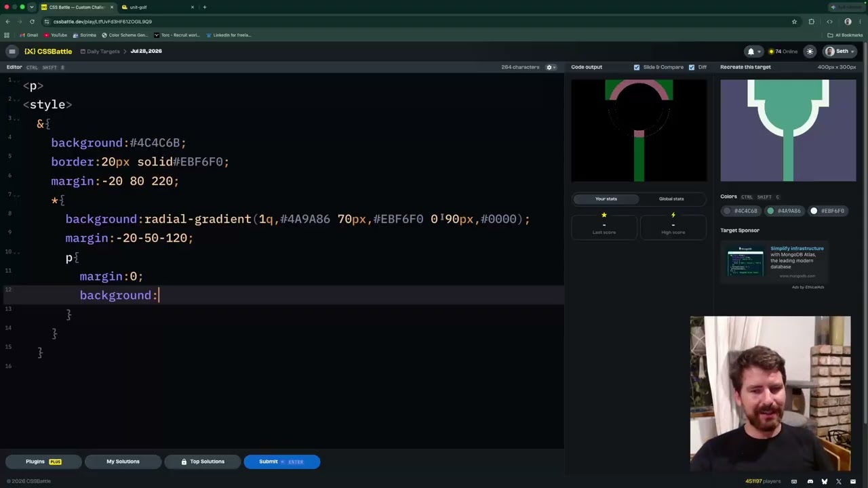The height and width of the screenshot is (488, 868).
Task: Click the Plugins button
Action: pyautogui.click(x=43, y=462)
